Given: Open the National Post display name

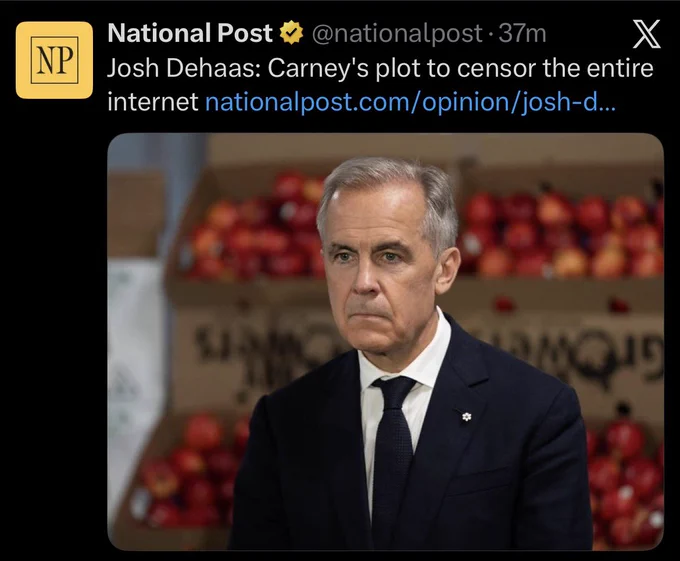Looking at the screenshot, I should 190,33.
